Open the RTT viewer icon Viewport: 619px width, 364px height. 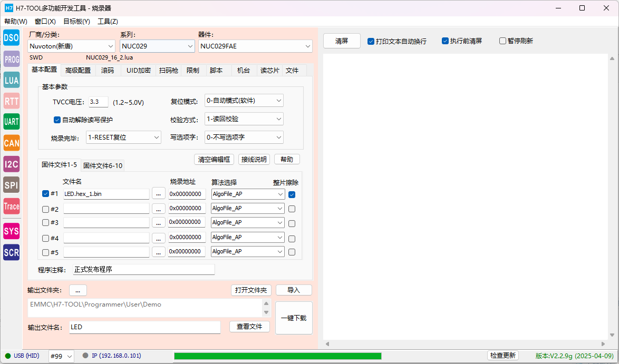(12, 101)
